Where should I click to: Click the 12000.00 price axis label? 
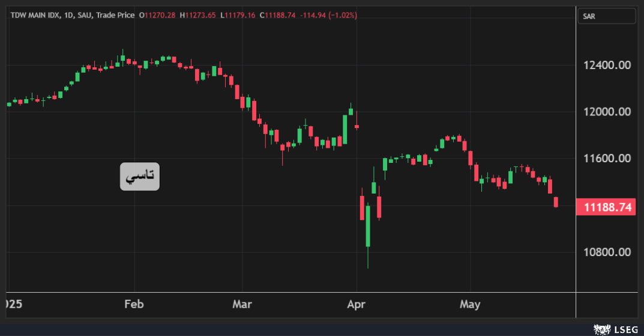click(x=607, y=112)
